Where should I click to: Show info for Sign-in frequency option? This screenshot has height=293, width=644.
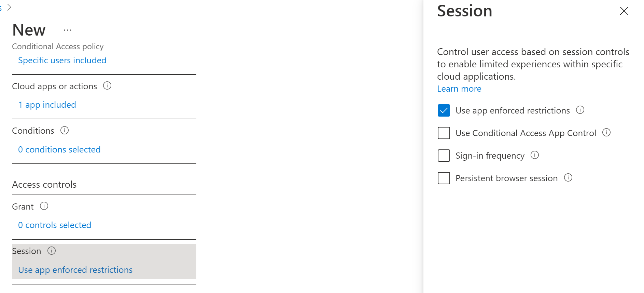(x=535, y=155)
